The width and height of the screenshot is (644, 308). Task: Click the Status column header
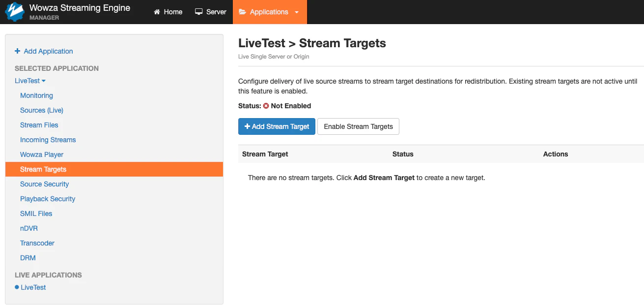tap(403, 154)
